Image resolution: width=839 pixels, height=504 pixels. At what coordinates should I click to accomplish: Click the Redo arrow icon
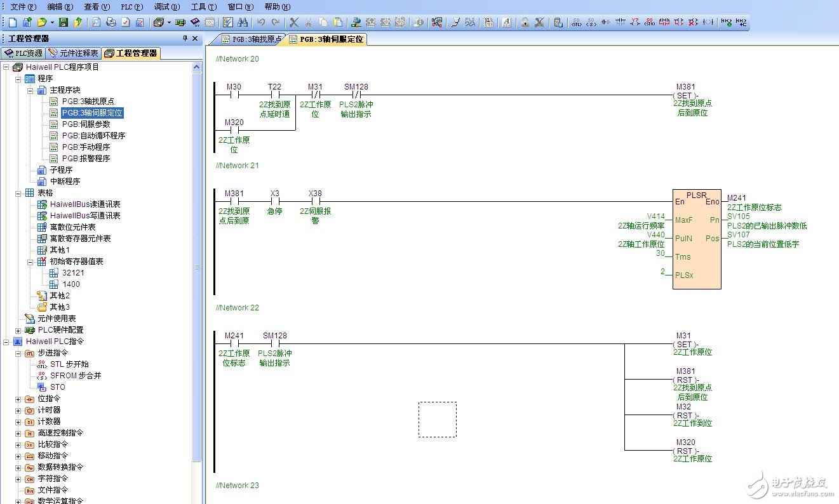(x=276, y=22)
